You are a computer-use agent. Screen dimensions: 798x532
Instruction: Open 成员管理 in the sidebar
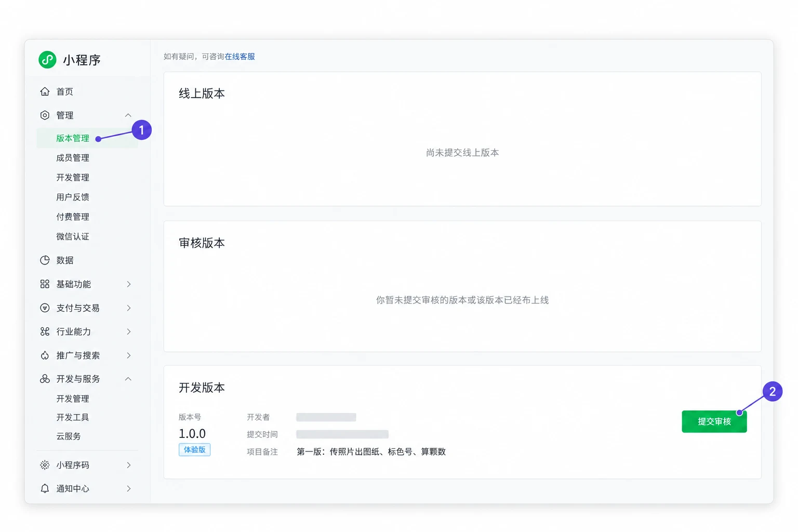tap(73, 158)
